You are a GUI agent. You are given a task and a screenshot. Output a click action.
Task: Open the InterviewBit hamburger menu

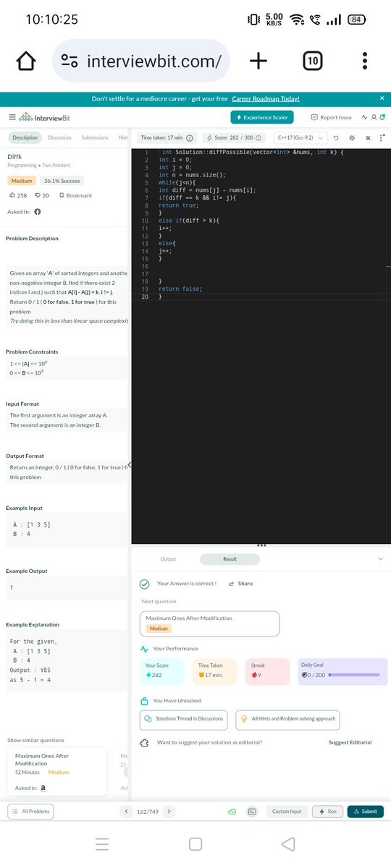point(12,117)
